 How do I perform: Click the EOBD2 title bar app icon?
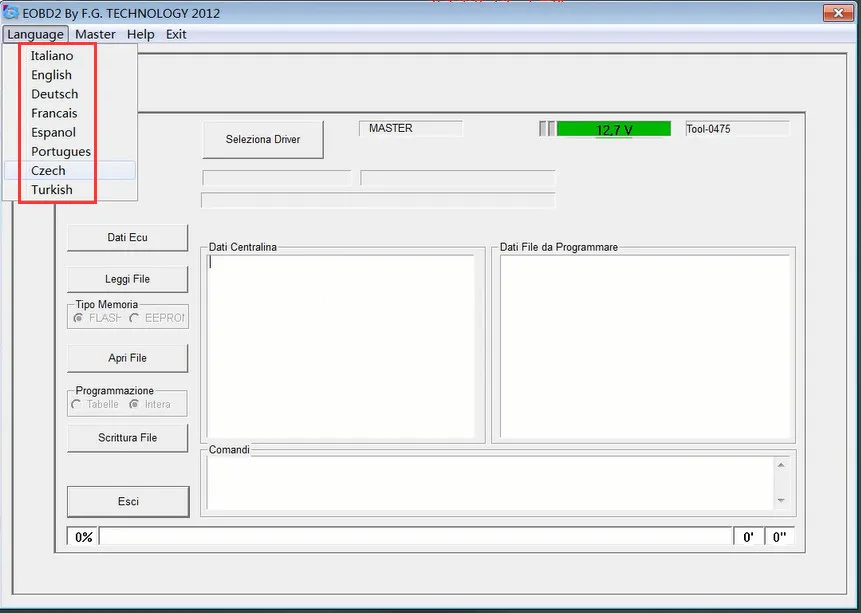10,12
